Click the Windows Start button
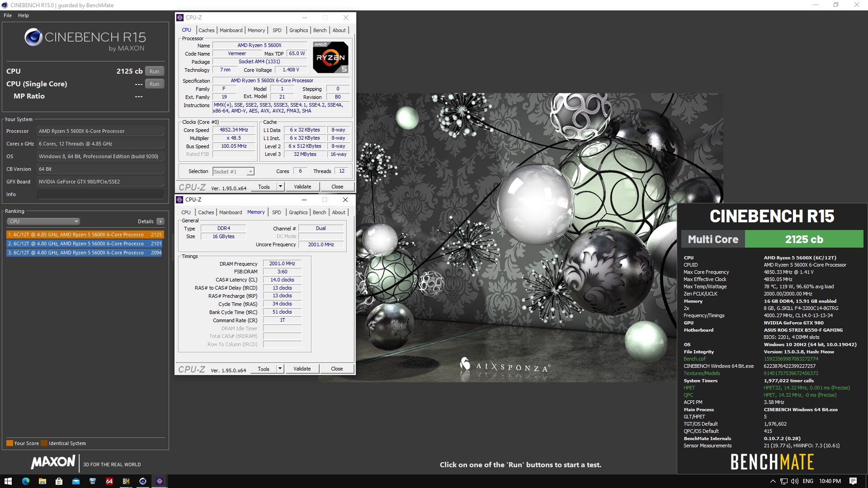Viewport: 868px width, 488px height. [x=8, y=481]
